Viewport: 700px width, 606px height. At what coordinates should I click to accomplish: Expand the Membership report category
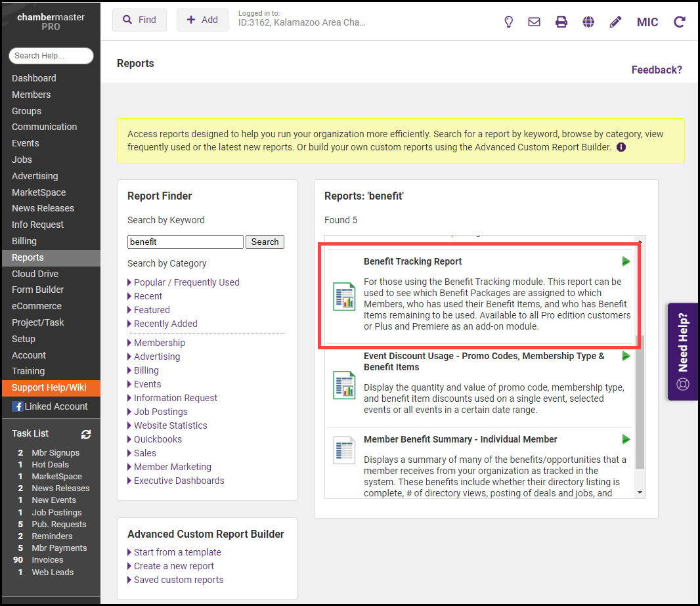[159, 343]
